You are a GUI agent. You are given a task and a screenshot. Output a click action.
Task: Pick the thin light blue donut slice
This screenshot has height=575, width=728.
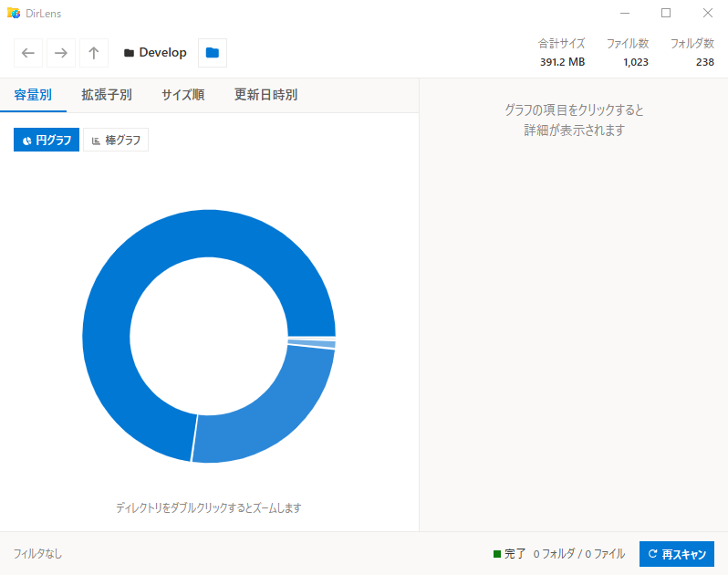click(312, 344)
